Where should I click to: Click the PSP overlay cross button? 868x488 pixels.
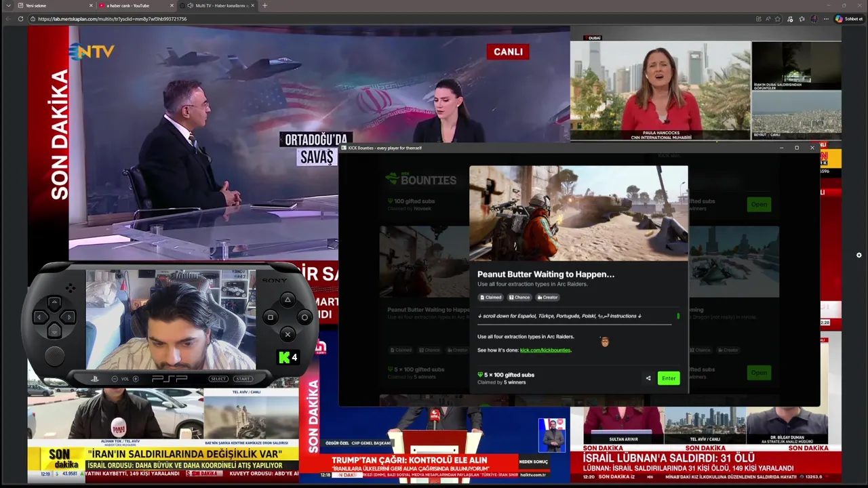point(288,334)
